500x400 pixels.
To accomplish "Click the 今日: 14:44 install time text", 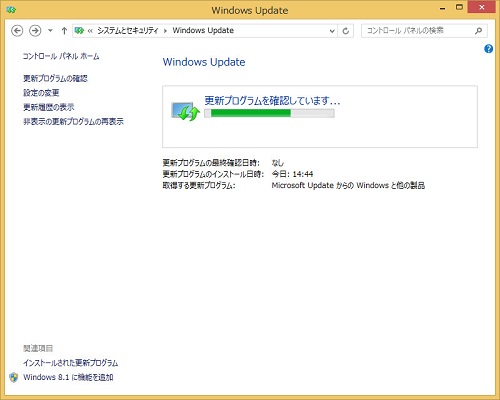I will click(292, 174).
